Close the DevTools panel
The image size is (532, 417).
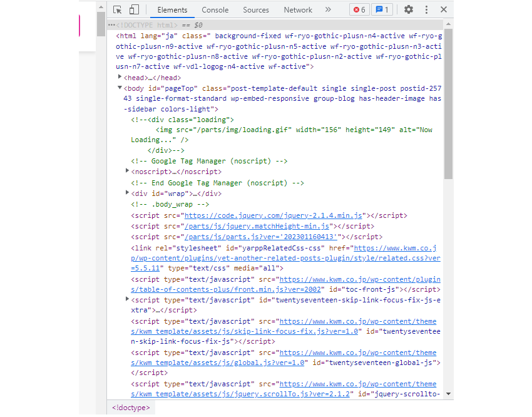(x=444, y=9)
